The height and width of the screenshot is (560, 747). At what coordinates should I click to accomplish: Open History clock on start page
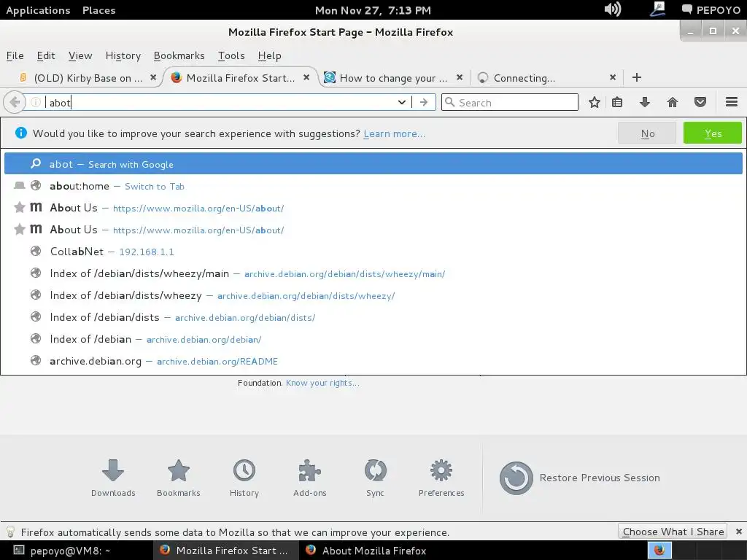[x=244, y=478]
